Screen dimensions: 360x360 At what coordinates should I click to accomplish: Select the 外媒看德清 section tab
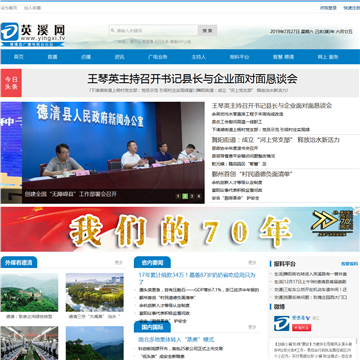point(19,262)
